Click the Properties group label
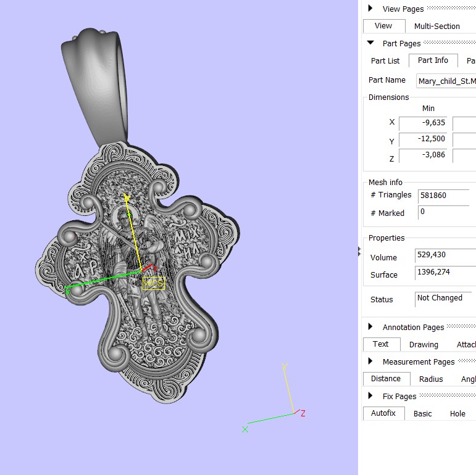 (386, 238)
